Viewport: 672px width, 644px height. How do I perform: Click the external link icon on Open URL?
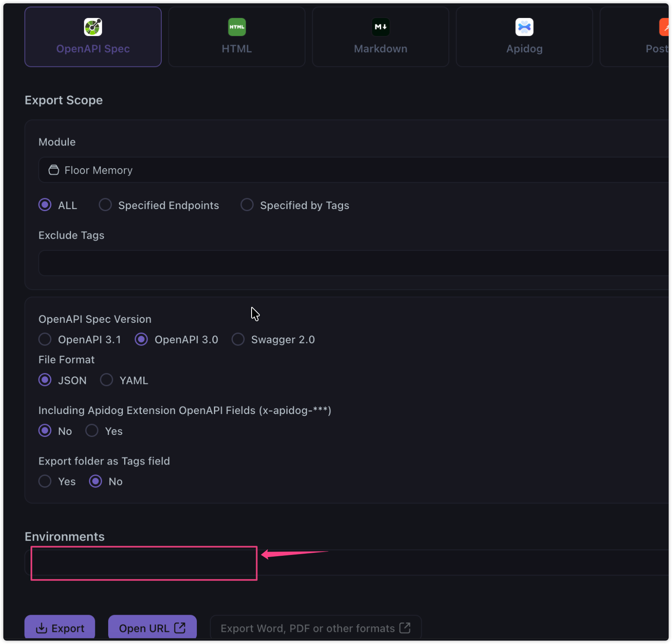tap(180, 628)
